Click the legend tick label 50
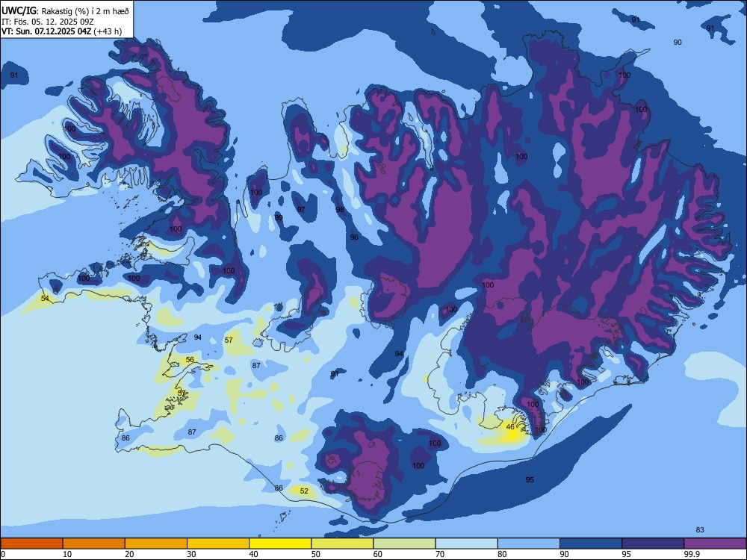 (x=316, y=554)
